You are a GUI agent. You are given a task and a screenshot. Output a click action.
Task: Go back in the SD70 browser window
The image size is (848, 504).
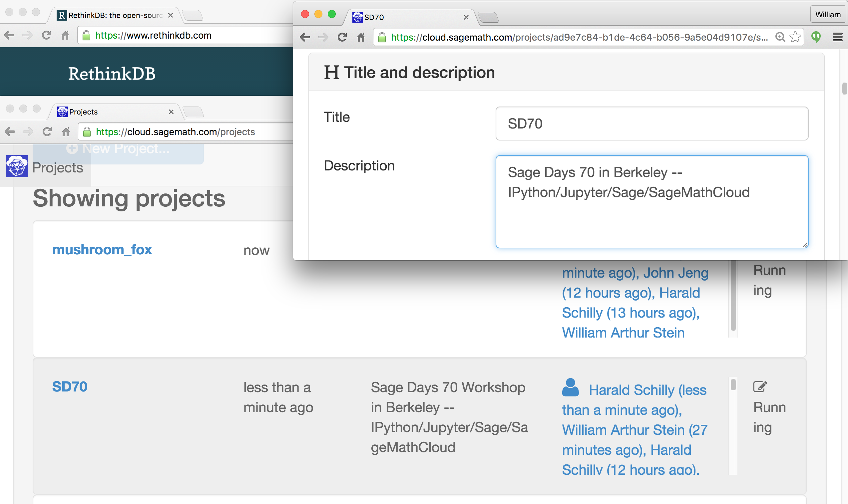point(305,37)
